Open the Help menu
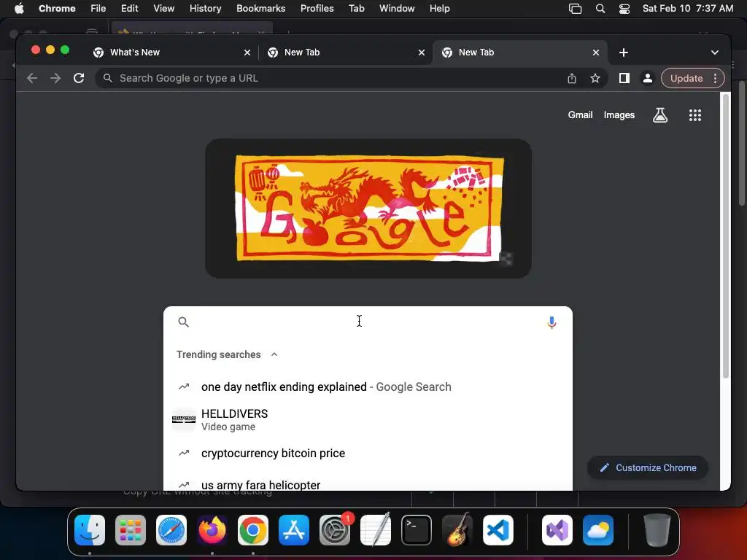Screen dimensions: 747x560 click(439, 9)
